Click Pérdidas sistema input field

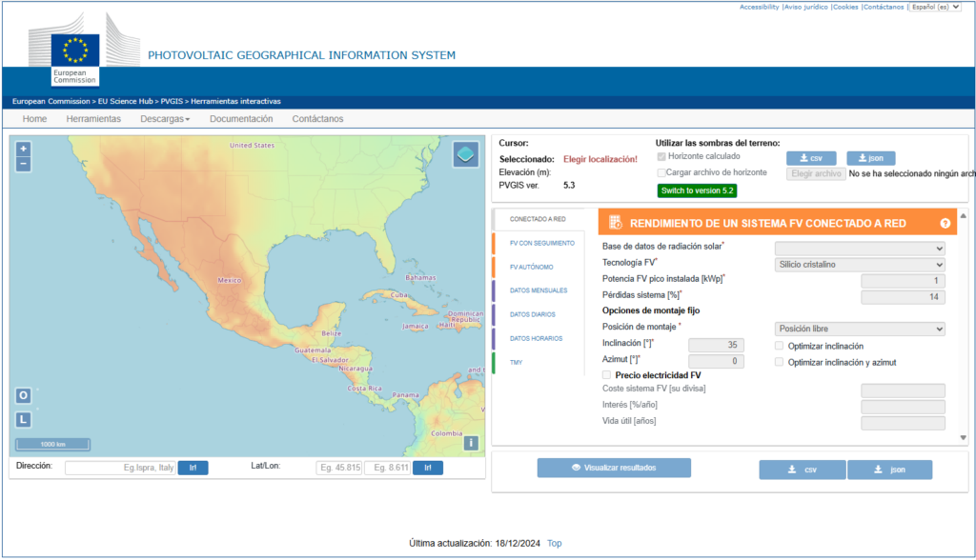pyautogui.click(x=904, y=297)
